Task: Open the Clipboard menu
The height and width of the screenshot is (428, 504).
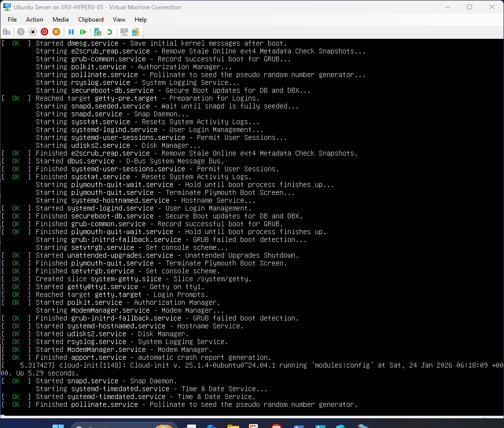Action: pos(90,19)
